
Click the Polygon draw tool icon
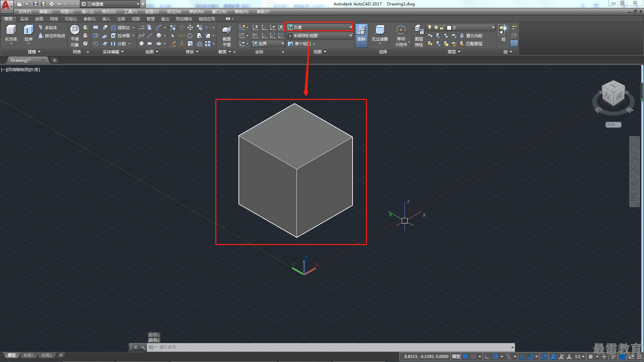(142, 44)
